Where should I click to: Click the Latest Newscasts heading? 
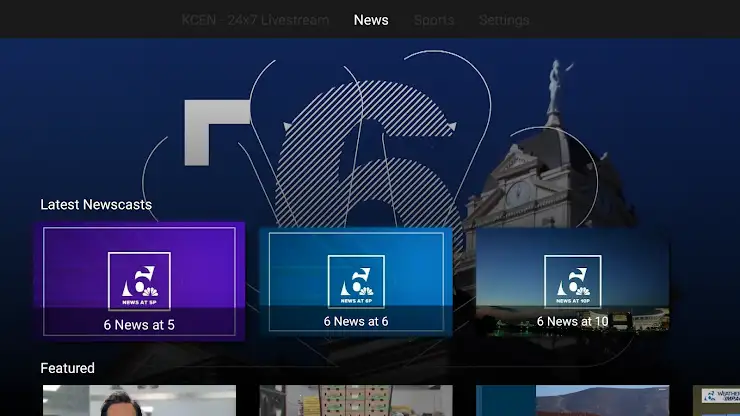pos(96,204)
